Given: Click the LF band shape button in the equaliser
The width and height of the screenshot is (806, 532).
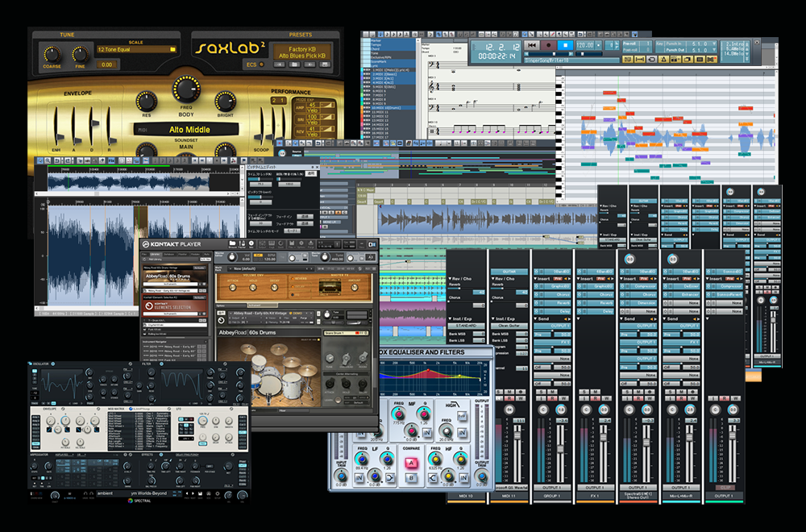Looking at the screenshot, I should (390, 479).
